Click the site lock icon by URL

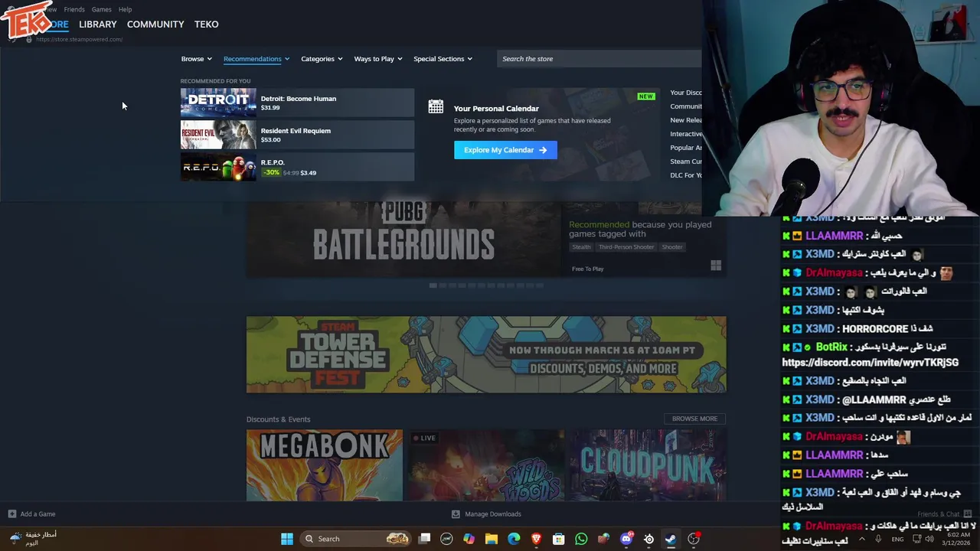click(29, 39)
